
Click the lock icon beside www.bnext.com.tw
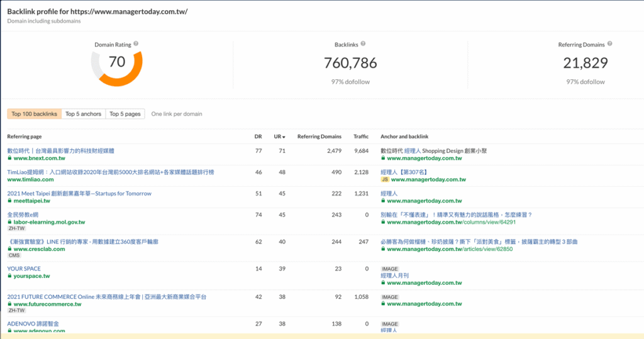tap(9, 158)
